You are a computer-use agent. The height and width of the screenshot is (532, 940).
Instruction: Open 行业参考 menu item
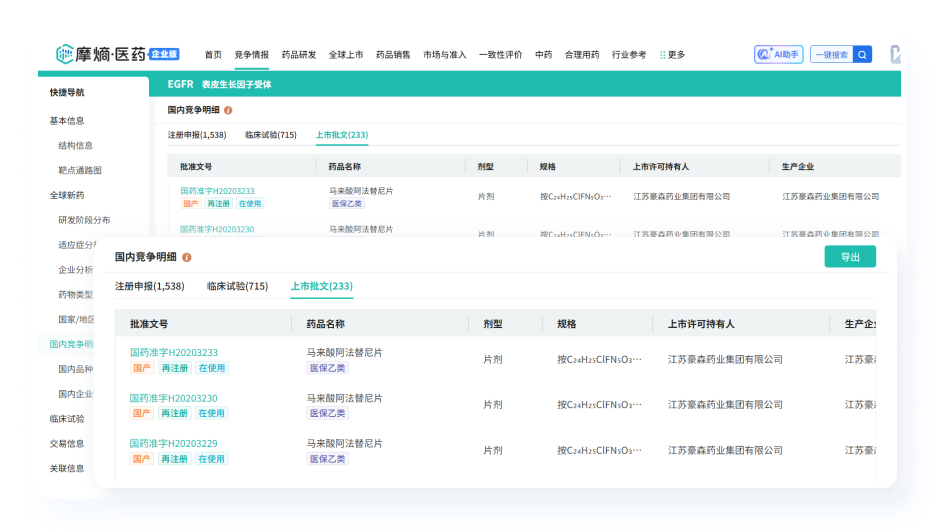click(629, 55)
